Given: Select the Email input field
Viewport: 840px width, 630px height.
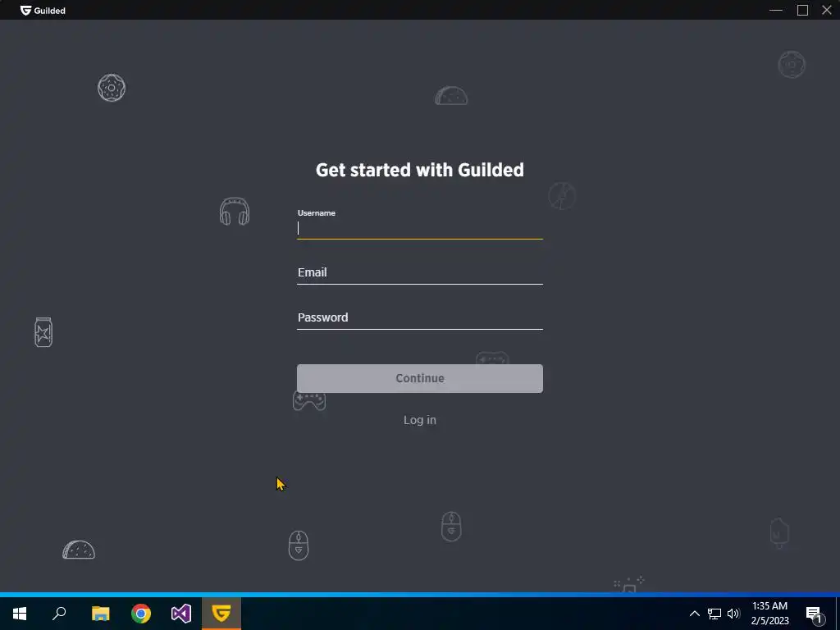Looking at the screenshot, I should [419, 272].
